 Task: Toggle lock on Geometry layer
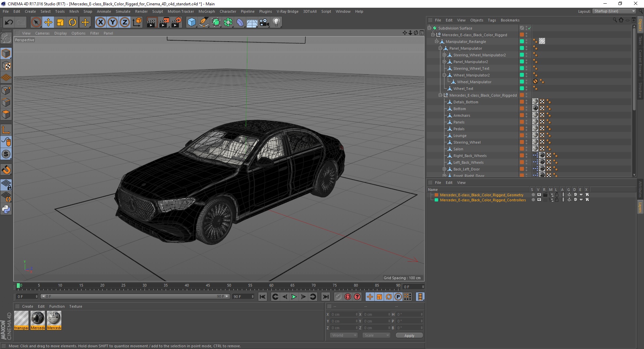click(x=557, y=195)
